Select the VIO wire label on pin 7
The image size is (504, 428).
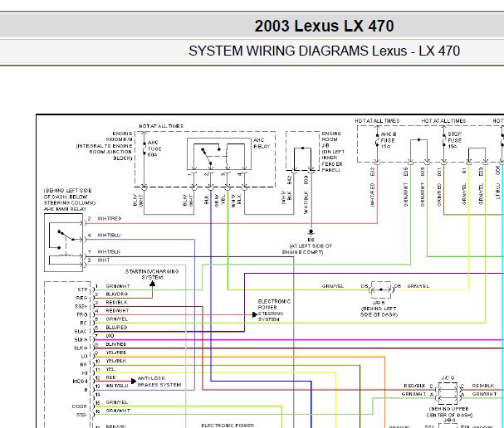110,336
